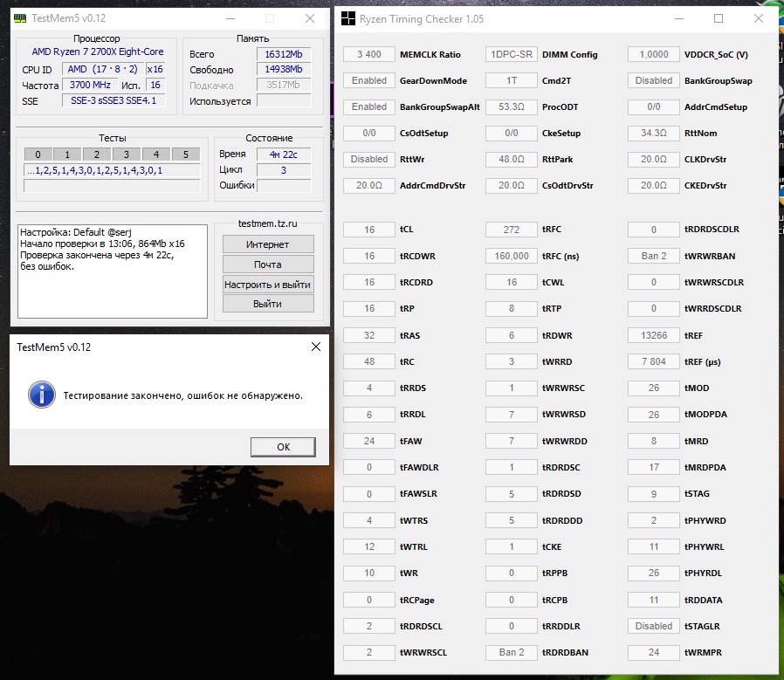Click the VDDCR_SoC value 1,0000

(654, 54)
